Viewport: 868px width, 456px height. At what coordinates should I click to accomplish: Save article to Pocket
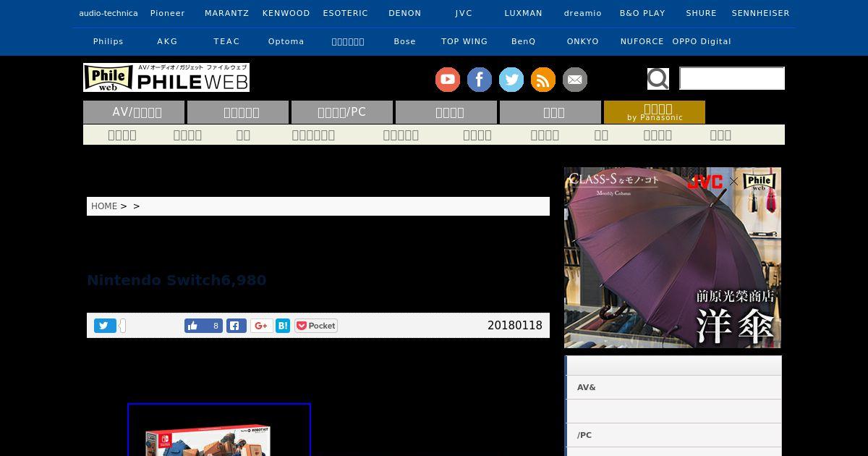coord(316,326)
